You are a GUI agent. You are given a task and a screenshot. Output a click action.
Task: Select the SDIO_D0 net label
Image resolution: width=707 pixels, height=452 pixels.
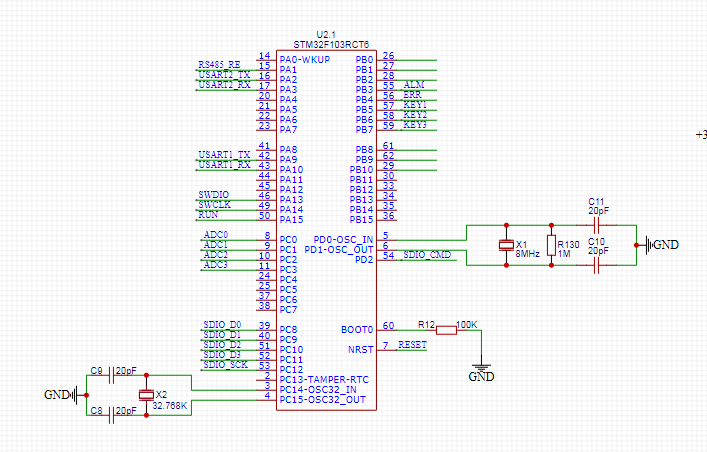click(222, 325)
